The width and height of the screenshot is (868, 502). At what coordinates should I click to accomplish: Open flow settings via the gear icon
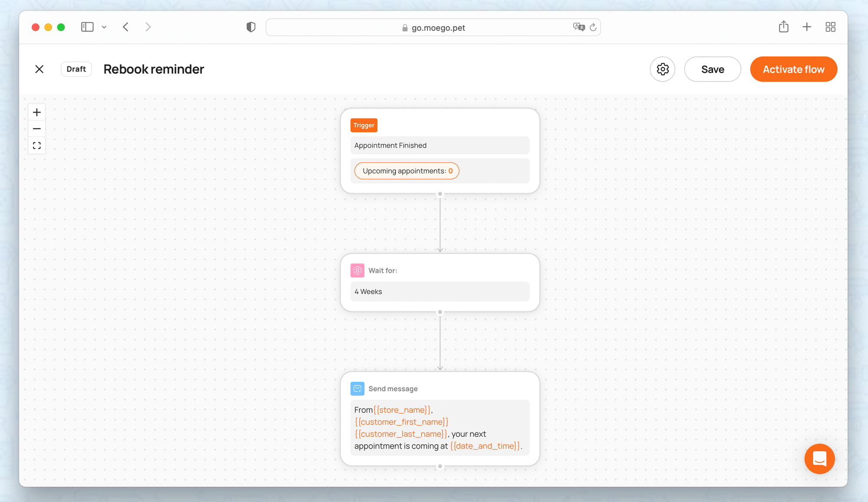tap(662, 69)
